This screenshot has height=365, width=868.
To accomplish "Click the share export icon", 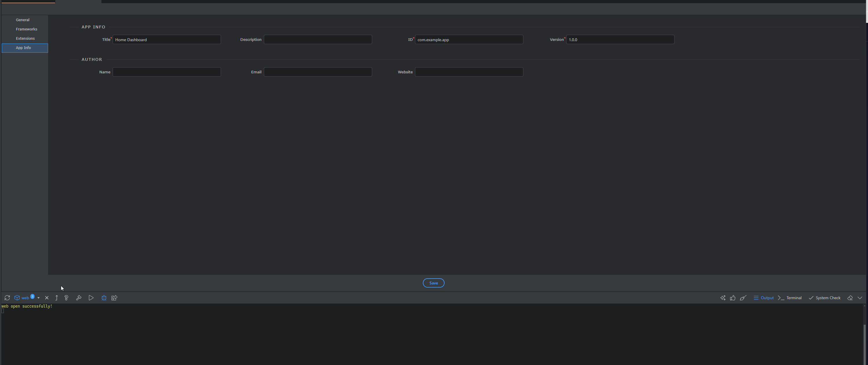I will pyautogui.click(x=115, y=298).
